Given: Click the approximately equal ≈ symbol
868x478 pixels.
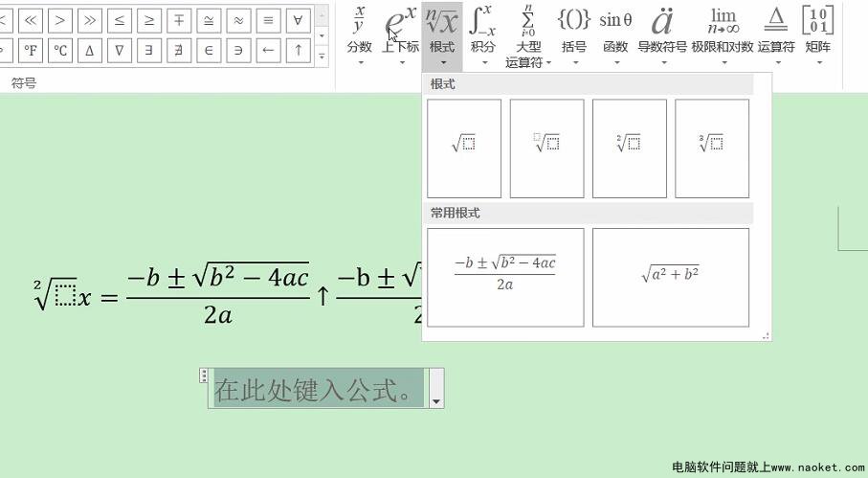Looking at the screenshot, I should (x=238, y=20).
